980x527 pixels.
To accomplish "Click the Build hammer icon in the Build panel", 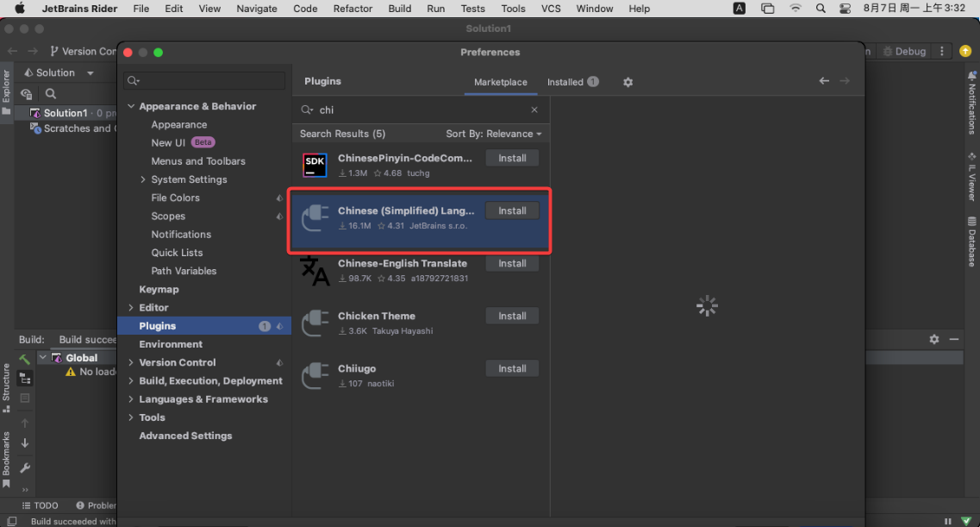I will [x=24, y=359].
